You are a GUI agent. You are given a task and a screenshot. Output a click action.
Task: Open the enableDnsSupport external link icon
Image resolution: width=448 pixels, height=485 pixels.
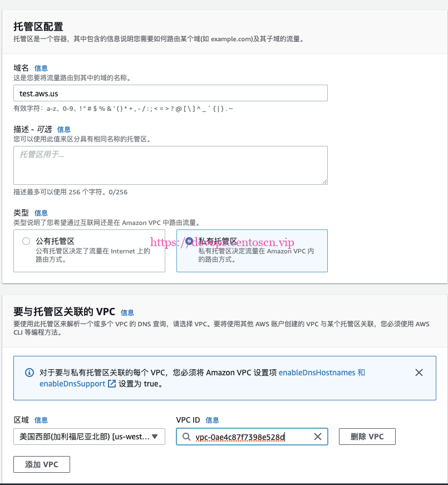112,384
